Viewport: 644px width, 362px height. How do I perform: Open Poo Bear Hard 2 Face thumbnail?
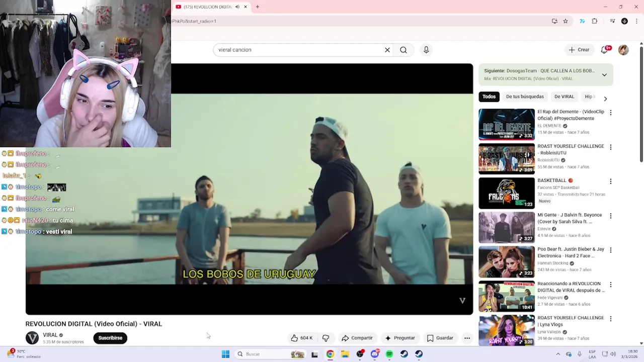coord(507,261)
